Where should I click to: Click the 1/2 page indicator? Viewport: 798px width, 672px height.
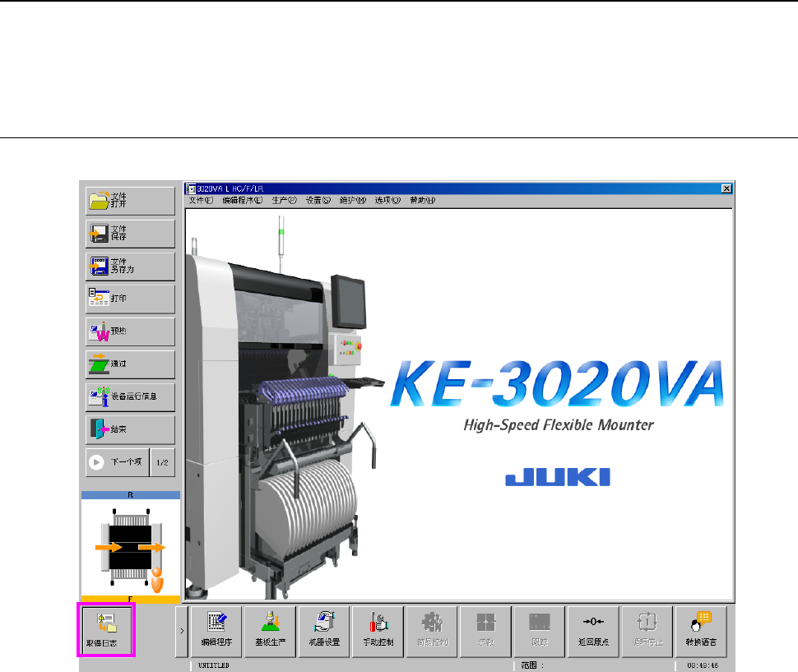pos(163,462)
